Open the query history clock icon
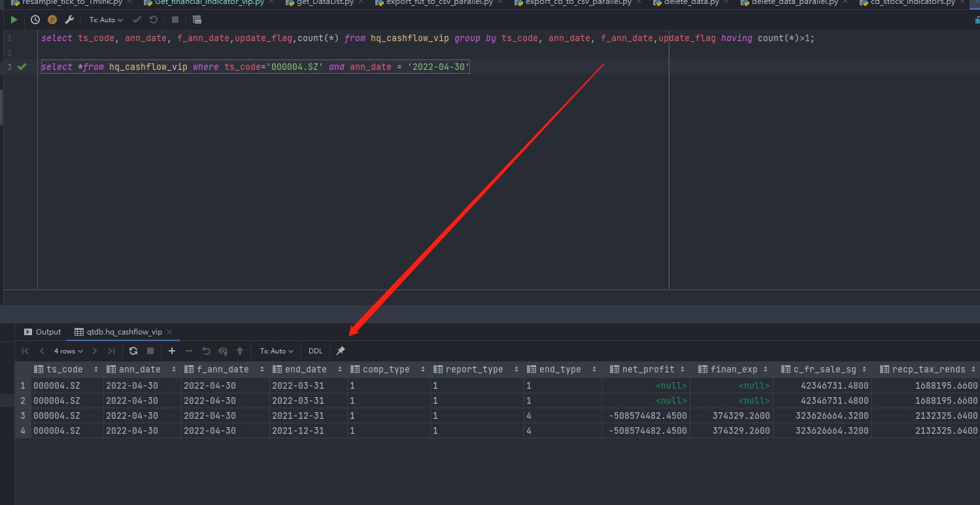 (35, 20)
